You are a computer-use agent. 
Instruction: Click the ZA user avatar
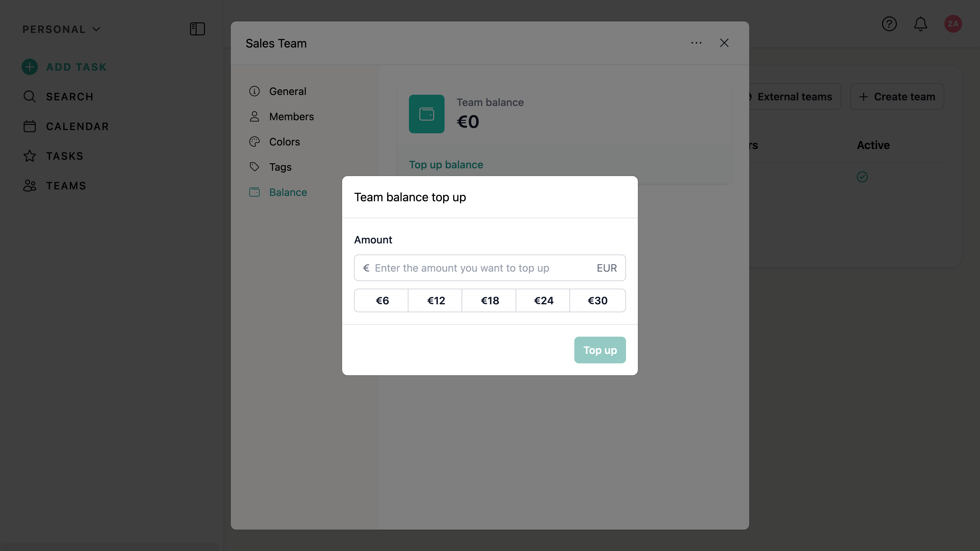pyautogui.click(x=953, y=24)
